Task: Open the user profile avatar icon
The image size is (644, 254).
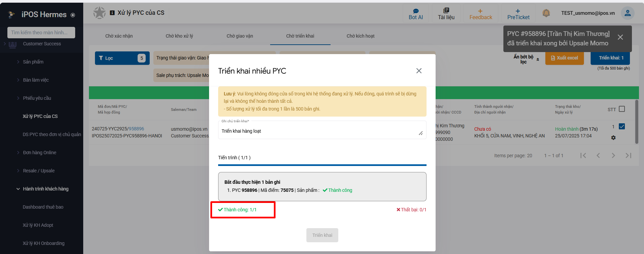Action: click(x=627, y=13)
